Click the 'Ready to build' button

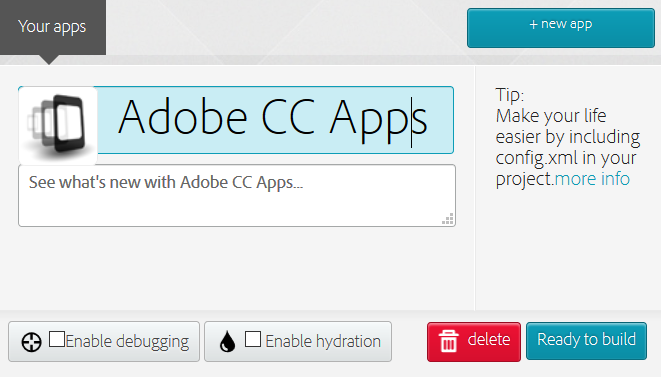pos(586,341)
